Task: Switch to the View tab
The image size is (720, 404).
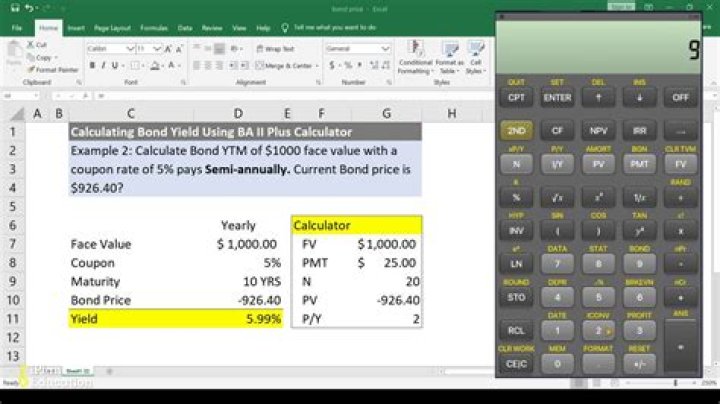Action: [x=239, y=28]
